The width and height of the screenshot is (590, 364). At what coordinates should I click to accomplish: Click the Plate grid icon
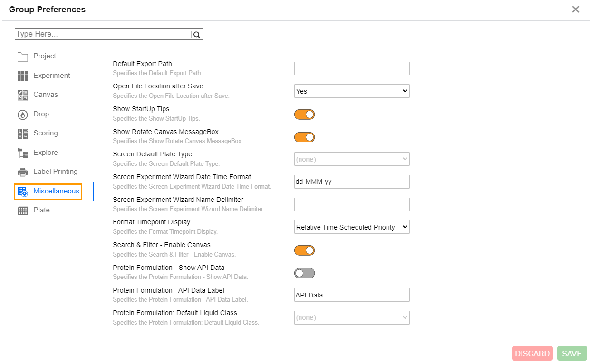click(23, 211)
